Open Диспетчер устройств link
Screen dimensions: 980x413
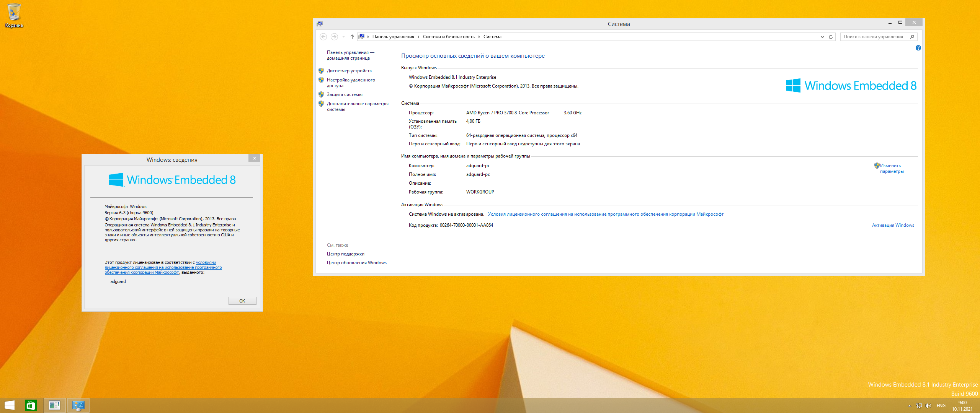(x=349, y=71)
